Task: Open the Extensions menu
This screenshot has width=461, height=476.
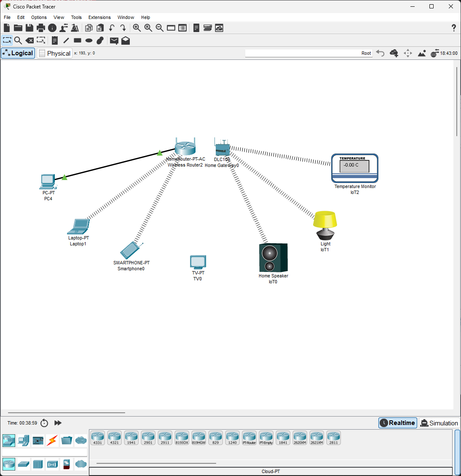Action: click(x=99, y=17)
